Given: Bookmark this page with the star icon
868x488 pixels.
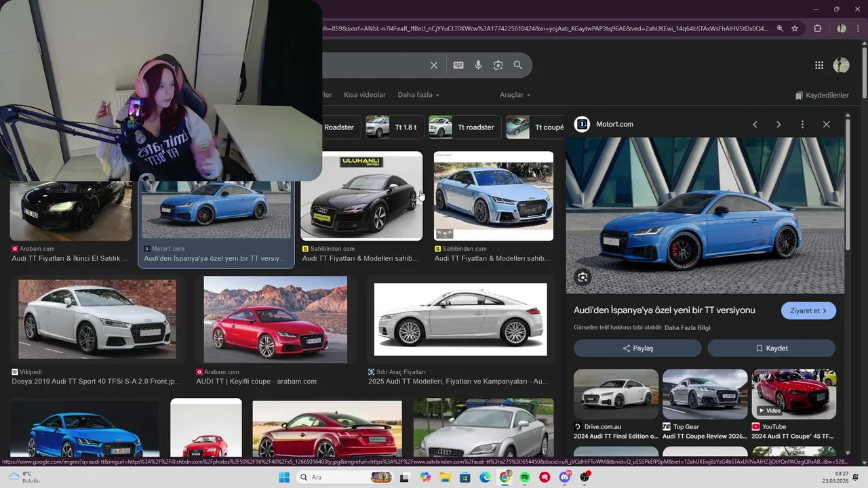Looking at the screenshot, I should (x=795, y=28).
